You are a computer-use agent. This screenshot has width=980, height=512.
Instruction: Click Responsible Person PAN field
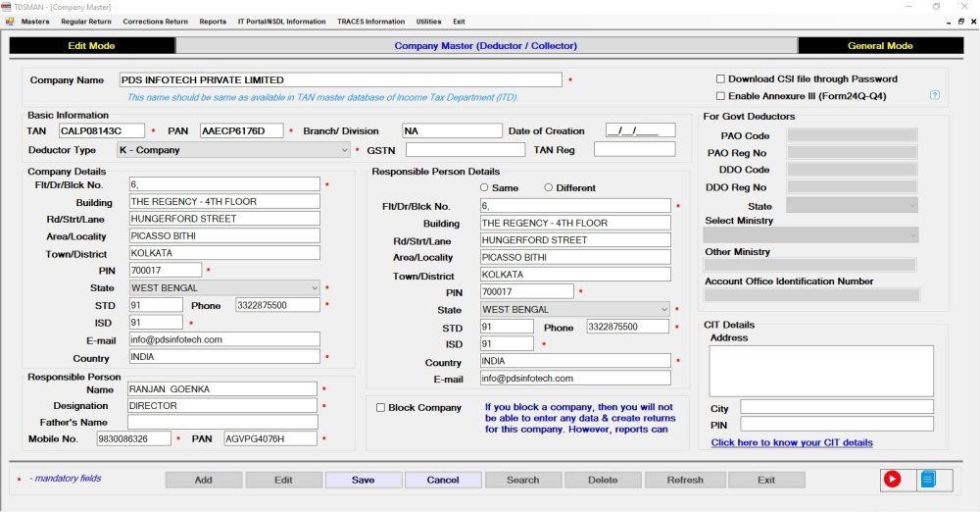click(270, 438)
